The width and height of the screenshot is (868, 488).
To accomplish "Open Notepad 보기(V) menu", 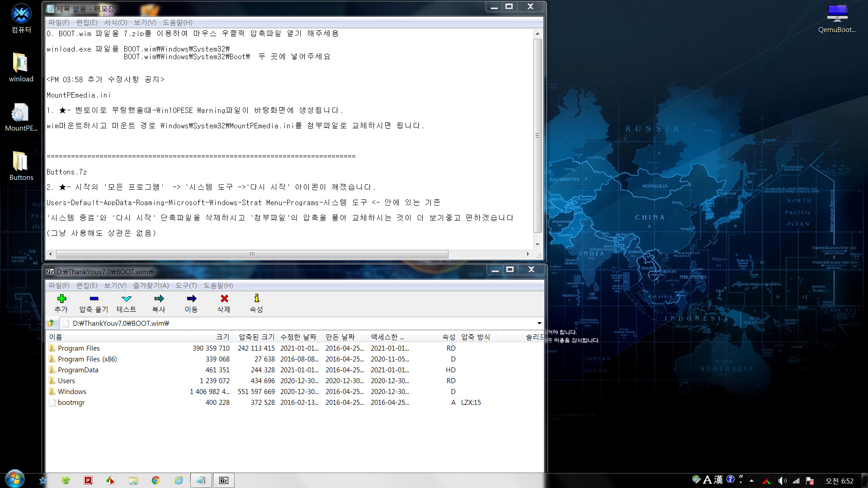I will (145, 22).
